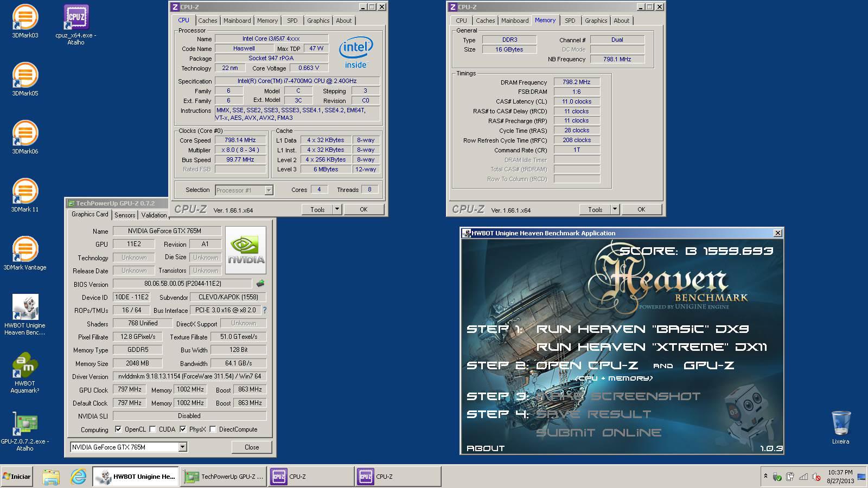Screen dimensions: 868x488
Task: Switch to Caches tab in left CPU-Z
Action: (207, 21)
